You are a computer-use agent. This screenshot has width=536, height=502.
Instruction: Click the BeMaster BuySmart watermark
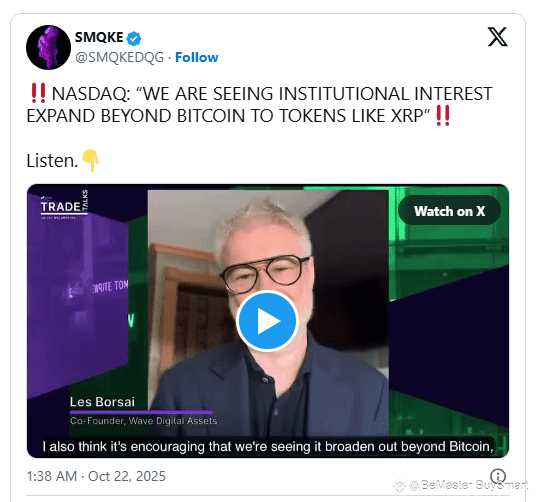pos(460,485)
